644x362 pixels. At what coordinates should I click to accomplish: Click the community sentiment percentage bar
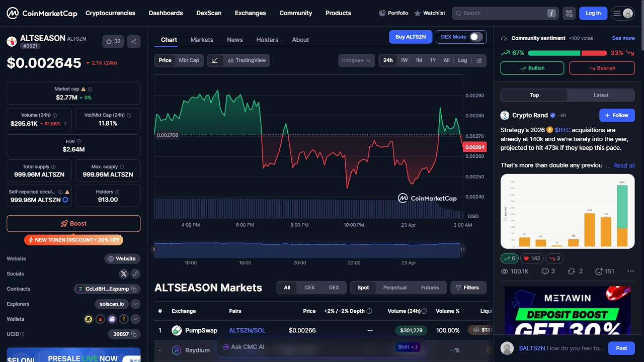coord(568,53)
